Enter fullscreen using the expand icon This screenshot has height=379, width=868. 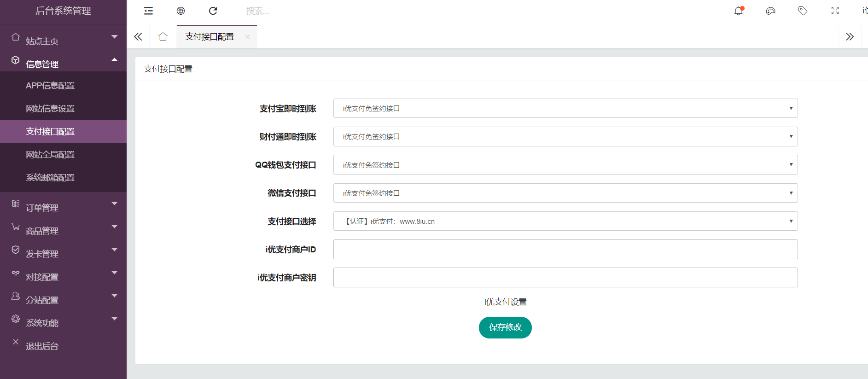[835, 11]
